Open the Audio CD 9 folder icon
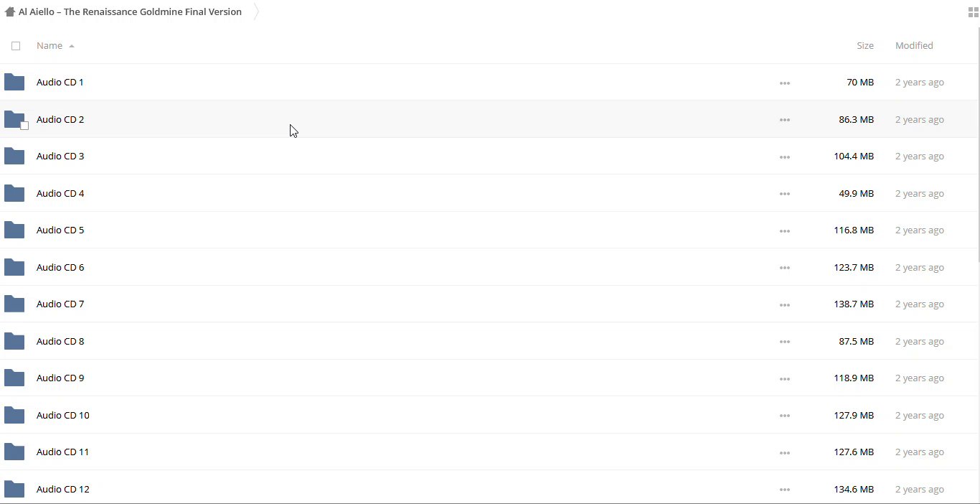The height and width of the screenshot is (504, 980). 14,378
